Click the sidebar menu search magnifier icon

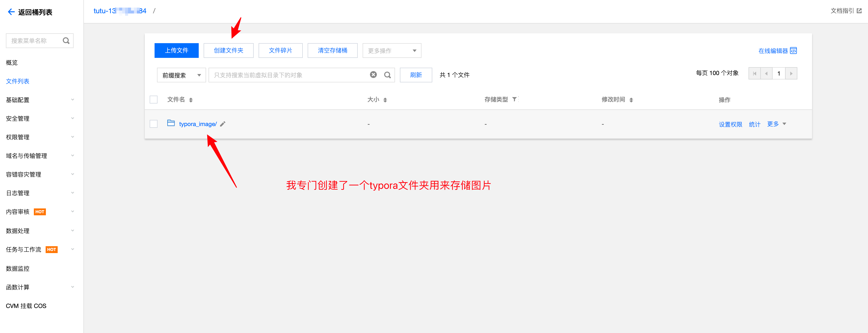click(66, 41)
